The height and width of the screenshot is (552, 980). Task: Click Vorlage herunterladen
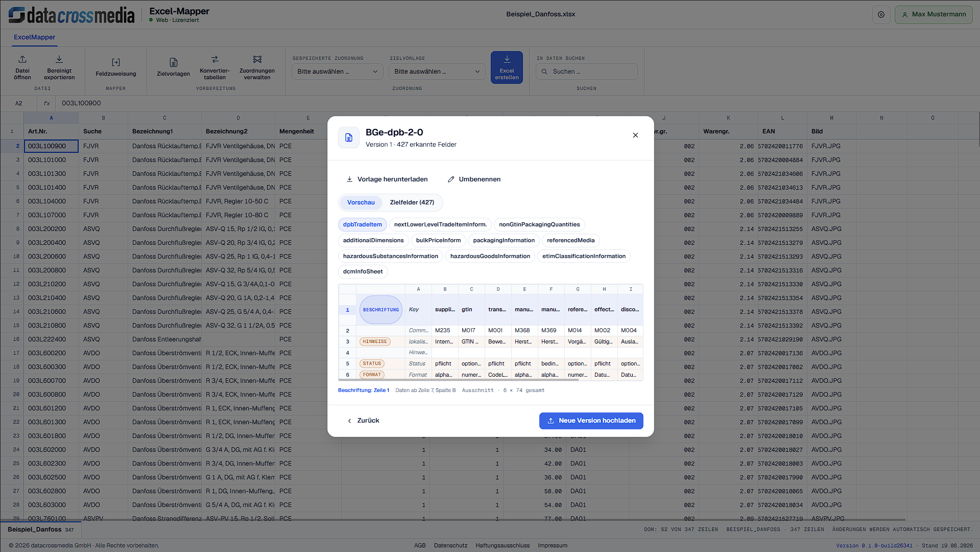click(x=387, y=179)
